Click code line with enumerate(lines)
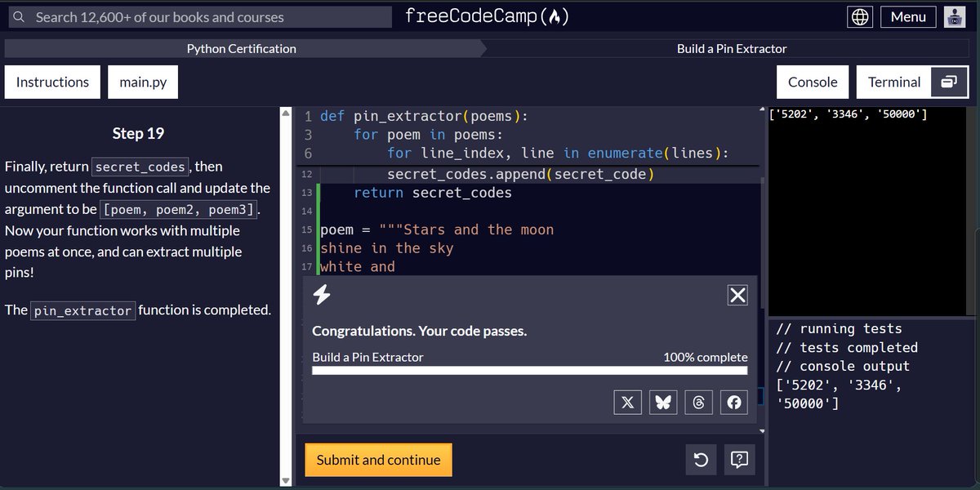The image size is (980, 490). tap(558, 153)
